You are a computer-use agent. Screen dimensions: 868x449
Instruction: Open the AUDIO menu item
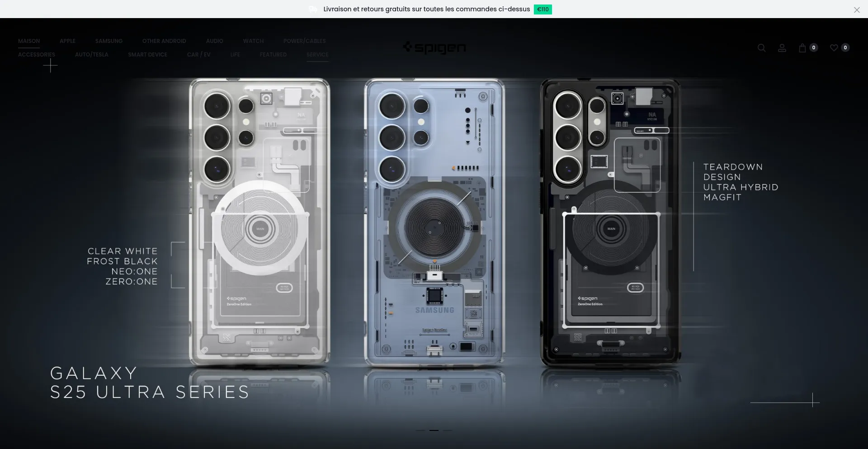coord(215,41)
